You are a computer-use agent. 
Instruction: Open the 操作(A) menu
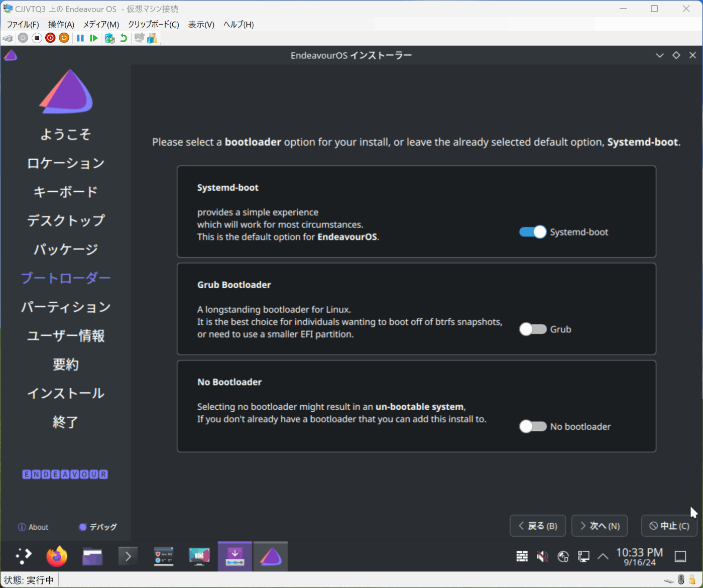61,24
